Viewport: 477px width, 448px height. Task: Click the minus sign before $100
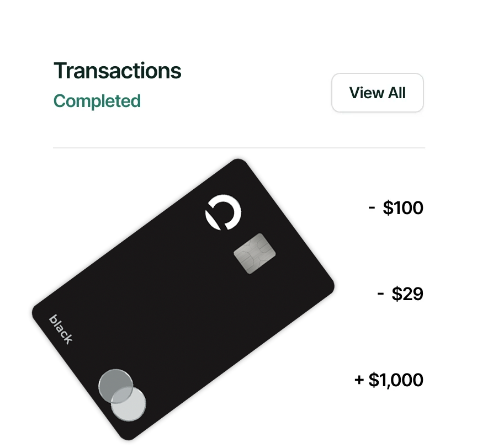tap(372, 208)
